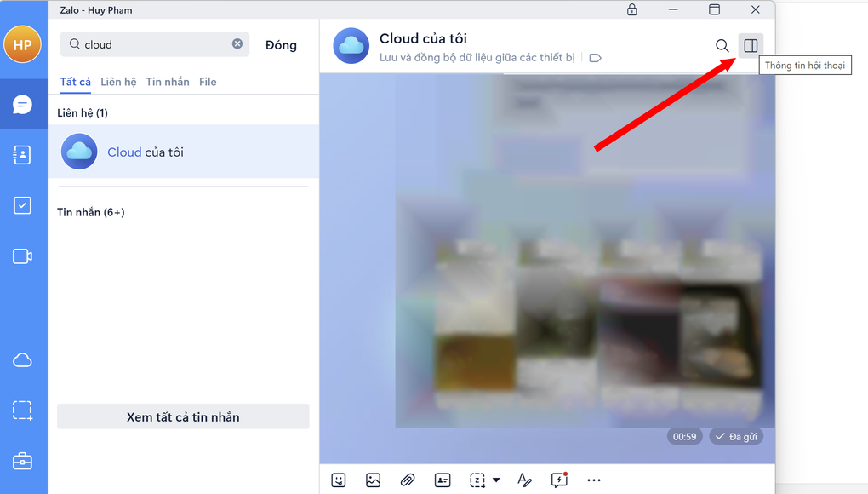Maximize the Zalo window
Screen dimensions: 868x494
tap(715, 9)
